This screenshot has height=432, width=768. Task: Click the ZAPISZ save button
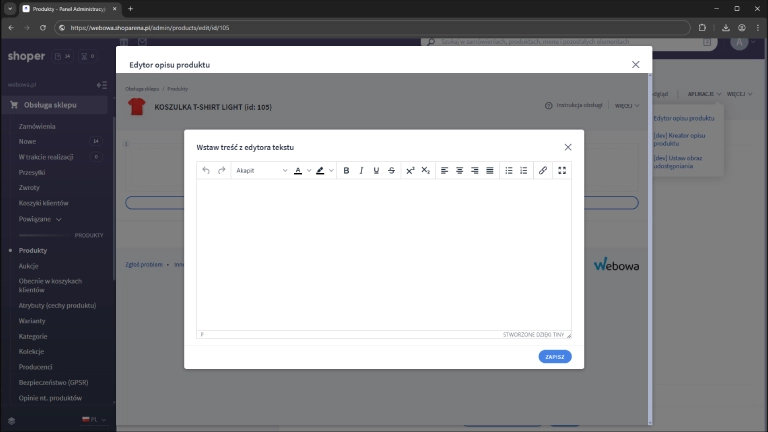click(555, 356)
